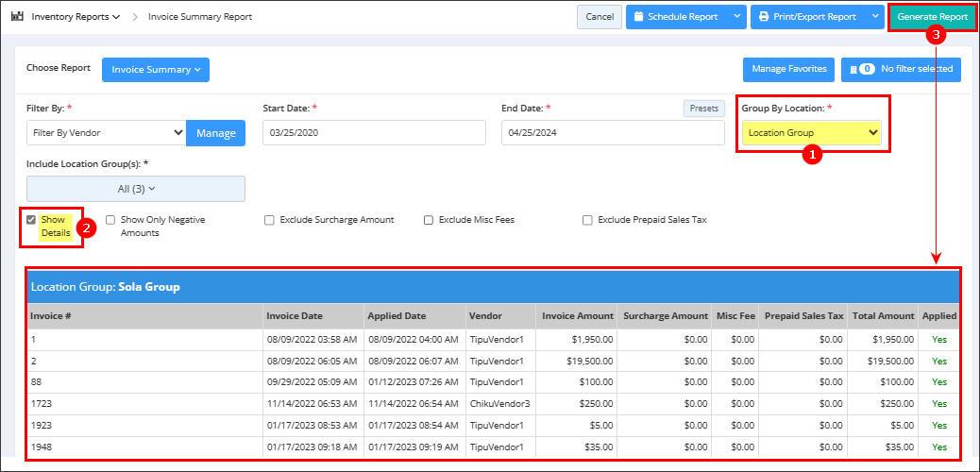Image resolution: width=980 pixels, height=472 pixels.
Task: Click the Prepaid Sales Tax column header
Action: [803, 316]
